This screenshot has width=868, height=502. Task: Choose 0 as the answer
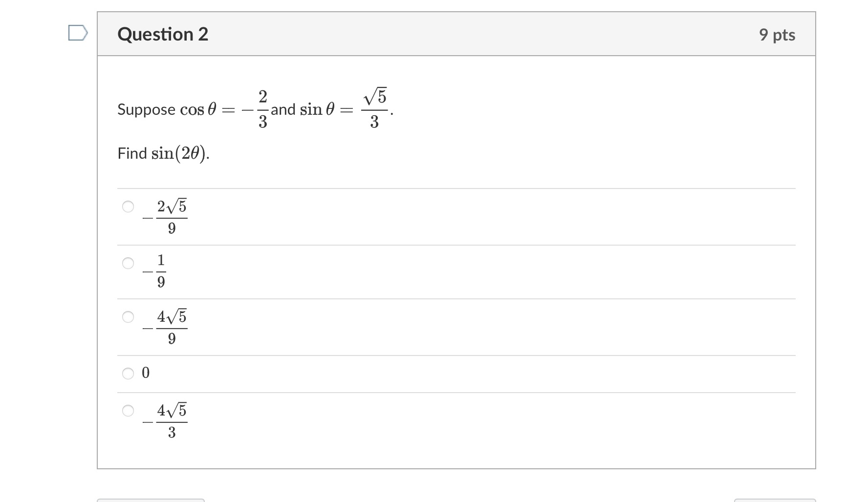click(x=128, y=373)
